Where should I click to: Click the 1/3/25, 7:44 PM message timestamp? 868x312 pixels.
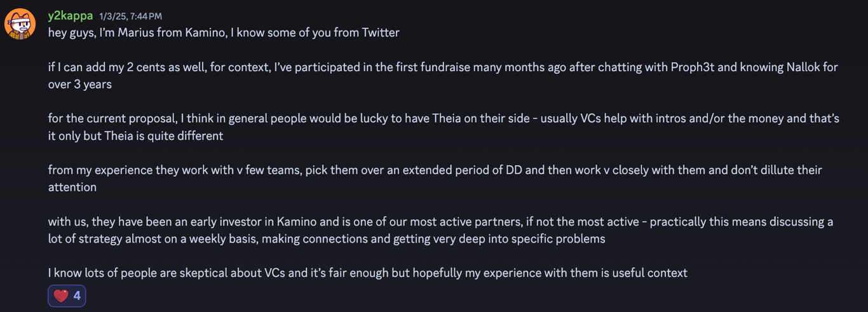130,16
